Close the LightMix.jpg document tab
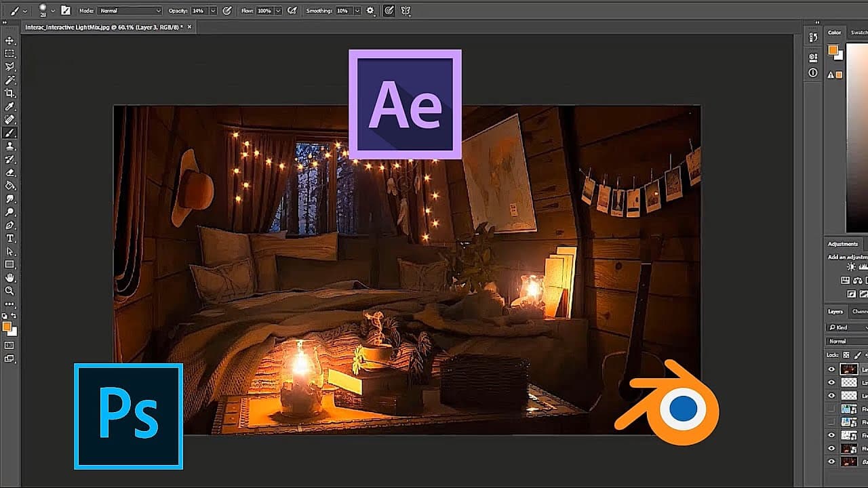Viewport: 868px width, 488px height. point(189,27)
